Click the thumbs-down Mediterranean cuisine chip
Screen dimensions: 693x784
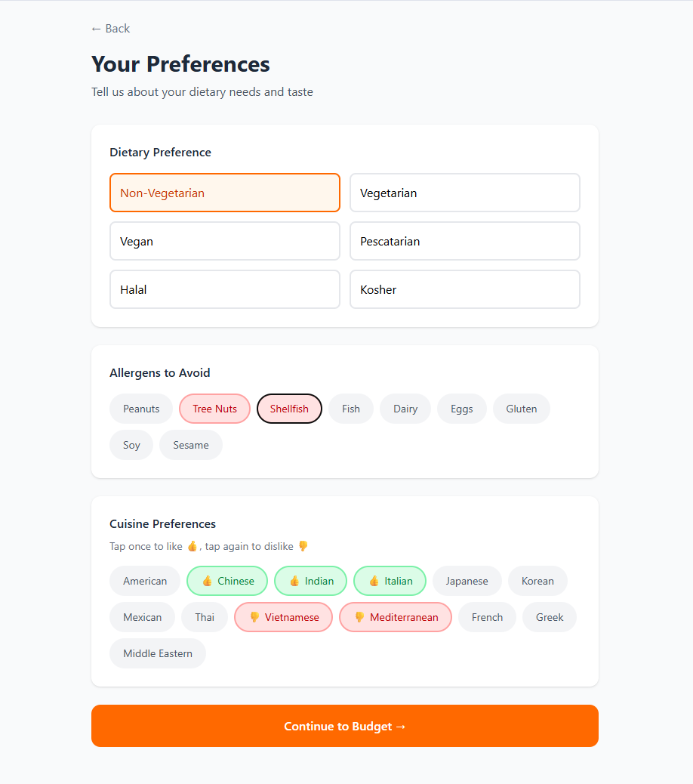coord(396,617)
